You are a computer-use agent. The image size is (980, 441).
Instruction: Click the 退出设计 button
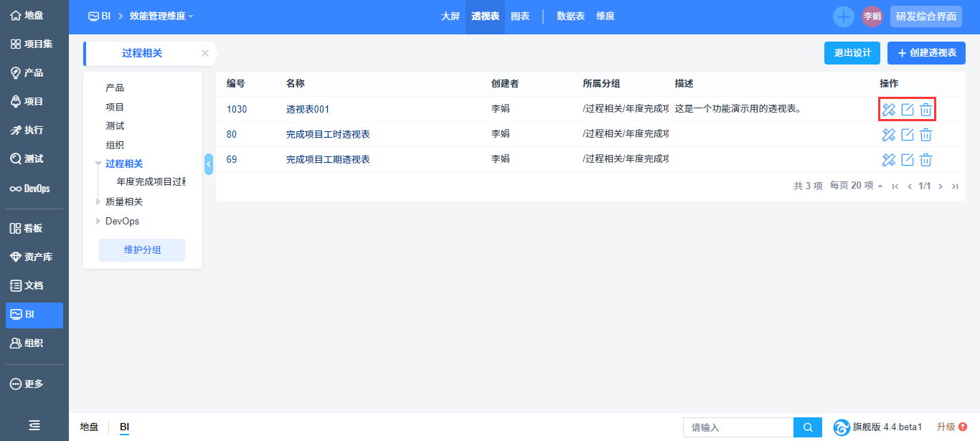pyautogui.click(x=852, y=53)
